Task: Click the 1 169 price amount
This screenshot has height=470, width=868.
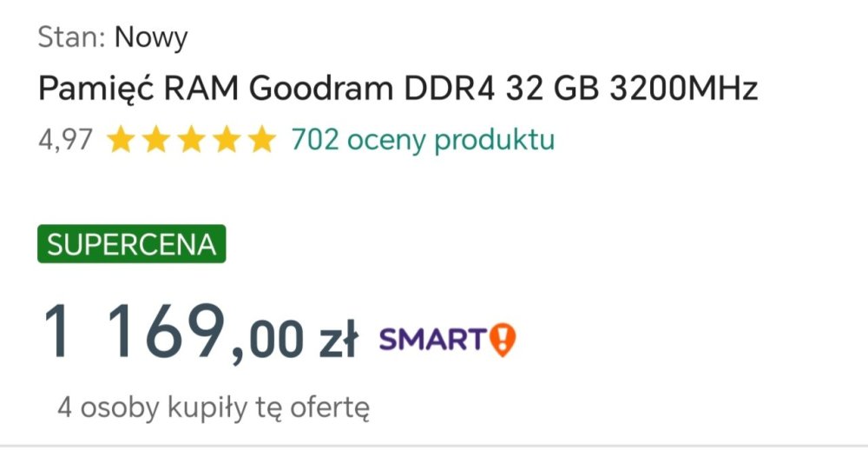Action: [x=133, y=332]
